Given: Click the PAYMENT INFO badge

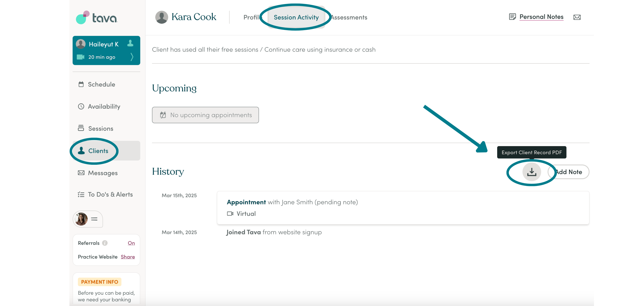Looking at the screenshot, I should 99,282.
